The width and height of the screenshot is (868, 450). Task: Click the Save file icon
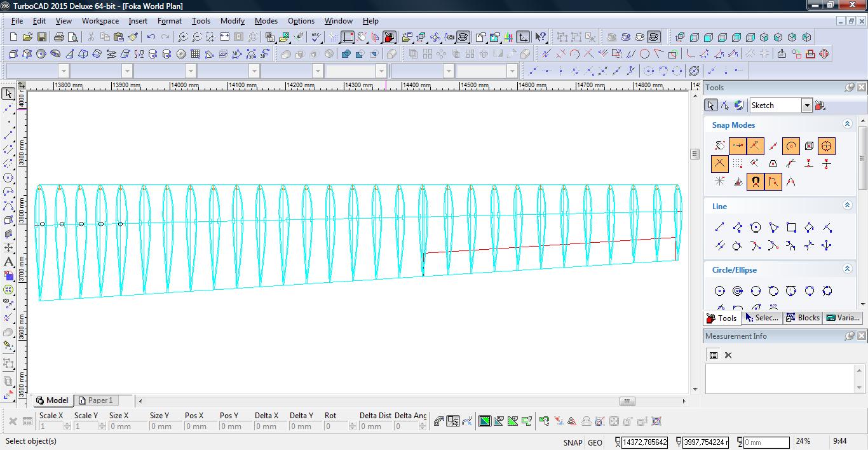[x=41, y=37]
